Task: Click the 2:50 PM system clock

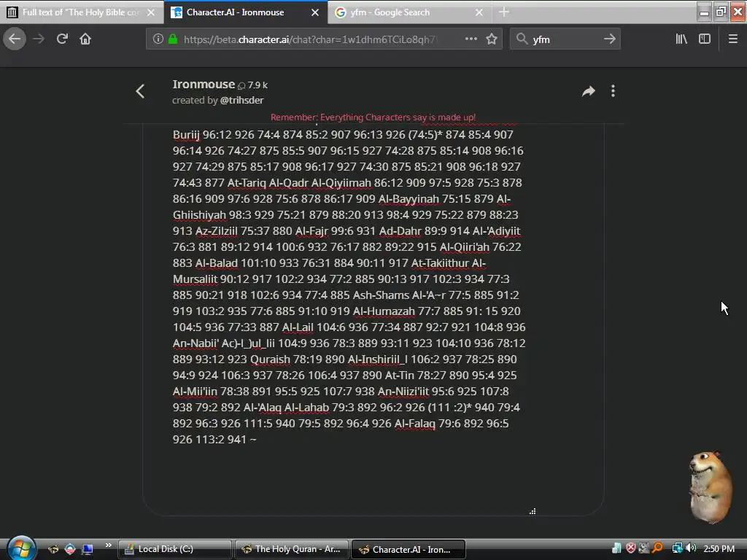Action: 719,548
